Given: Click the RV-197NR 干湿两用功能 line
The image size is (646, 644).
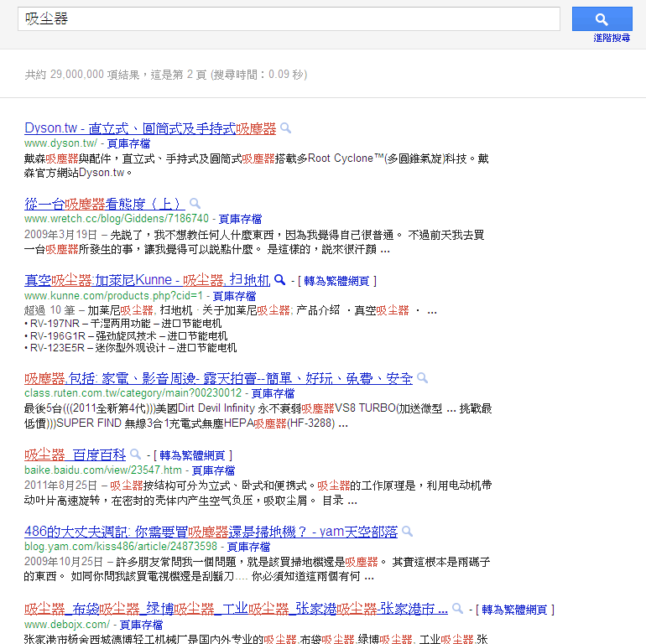Looking at the screenshot, I should (x=122, y=324).
